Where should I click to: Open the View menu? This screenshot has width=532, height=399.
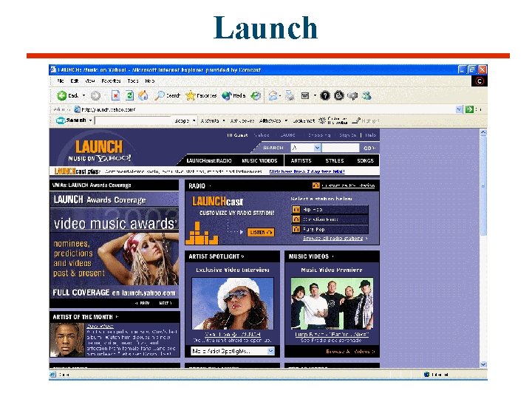pyautogui.click(x=90, y=81)
